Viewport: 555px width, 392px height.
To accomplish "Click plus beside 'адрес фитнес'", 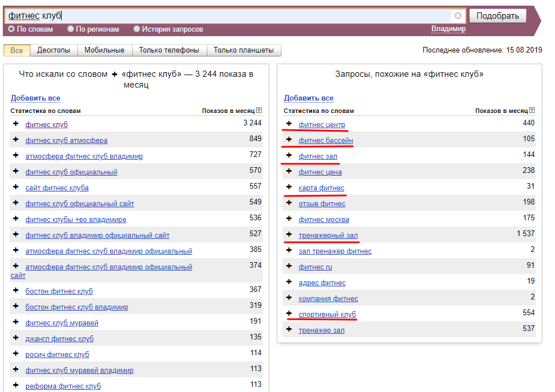I will (x=289, y=282).
